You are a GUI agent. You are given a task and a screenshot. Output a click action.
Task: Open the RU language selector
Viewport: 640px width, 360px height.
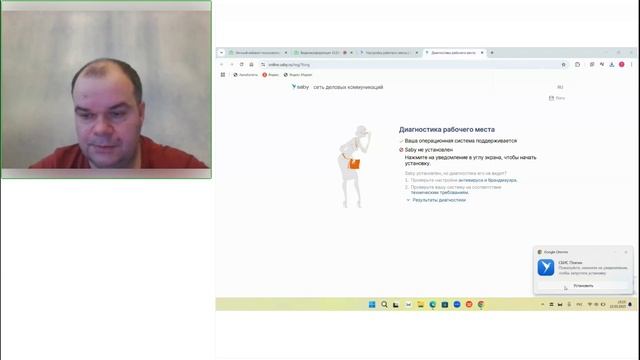tap(560, 87)
